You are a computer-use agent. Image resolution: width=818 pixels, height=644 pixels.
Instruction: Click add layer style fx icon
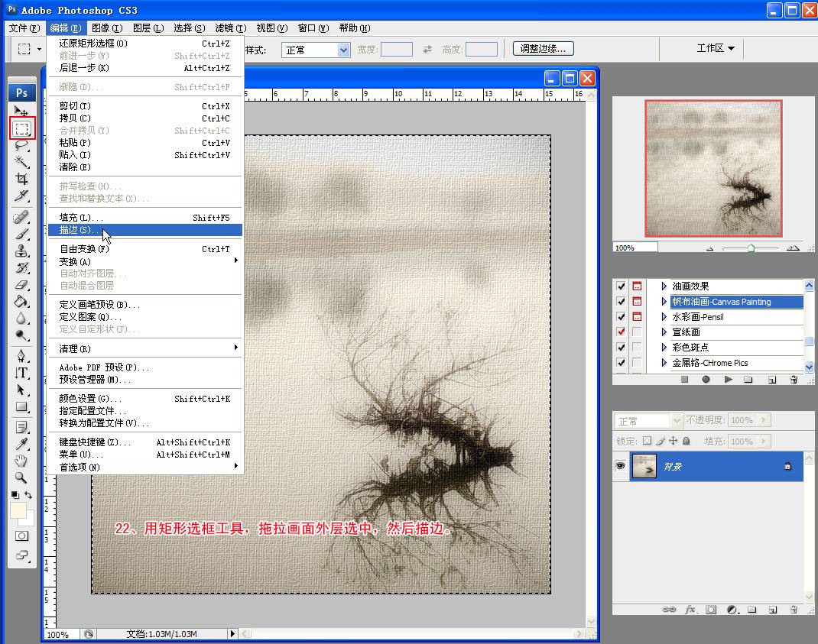(690, 609)
